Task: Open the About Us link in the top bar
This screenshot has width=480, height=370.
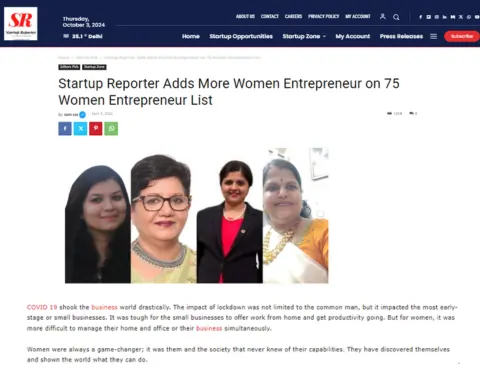Action: coord(245,16)
